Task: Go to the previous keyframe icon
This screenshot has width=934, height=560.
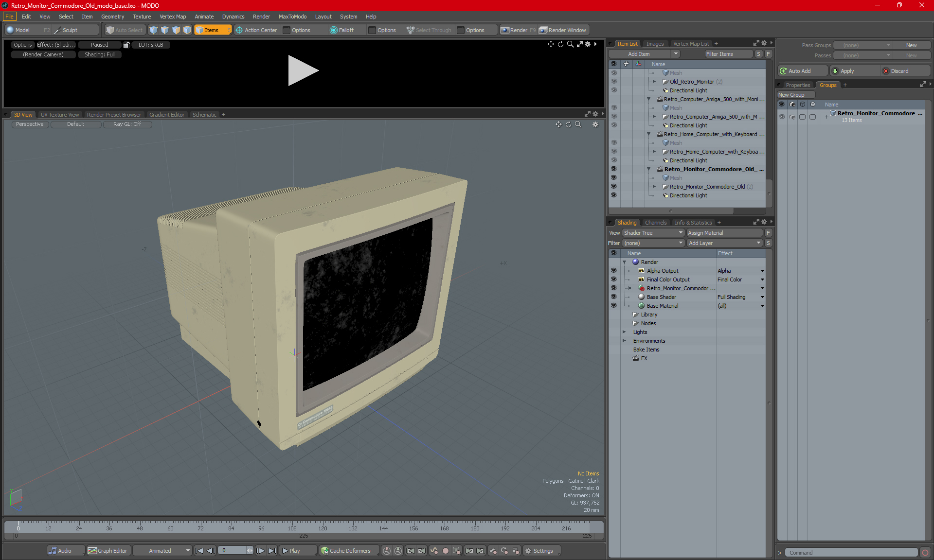Action: point(422,551)
